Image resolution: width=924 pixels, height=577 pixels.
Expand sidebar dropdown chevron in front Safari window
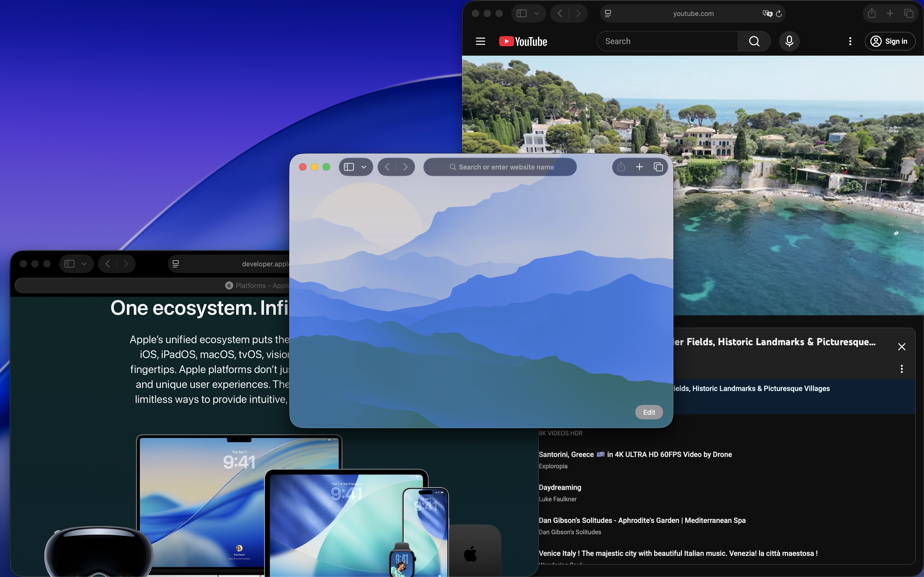[364, 167]
